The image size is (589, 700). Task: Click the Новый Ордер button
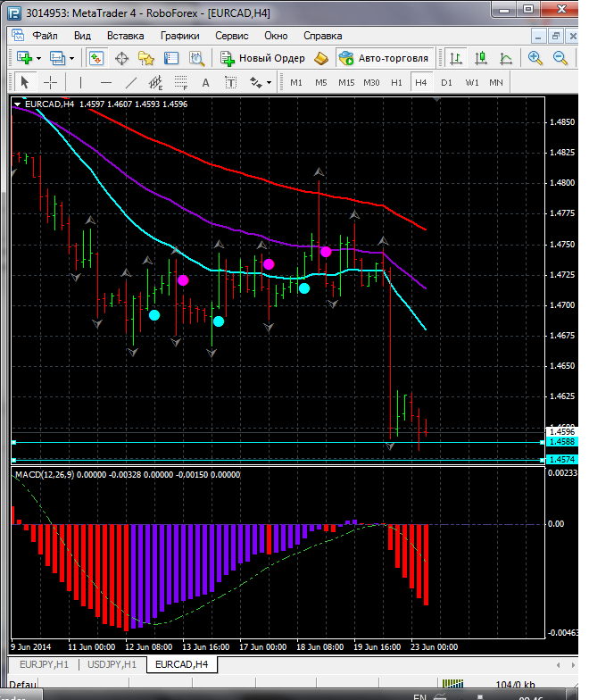click(x=262, y=58)
